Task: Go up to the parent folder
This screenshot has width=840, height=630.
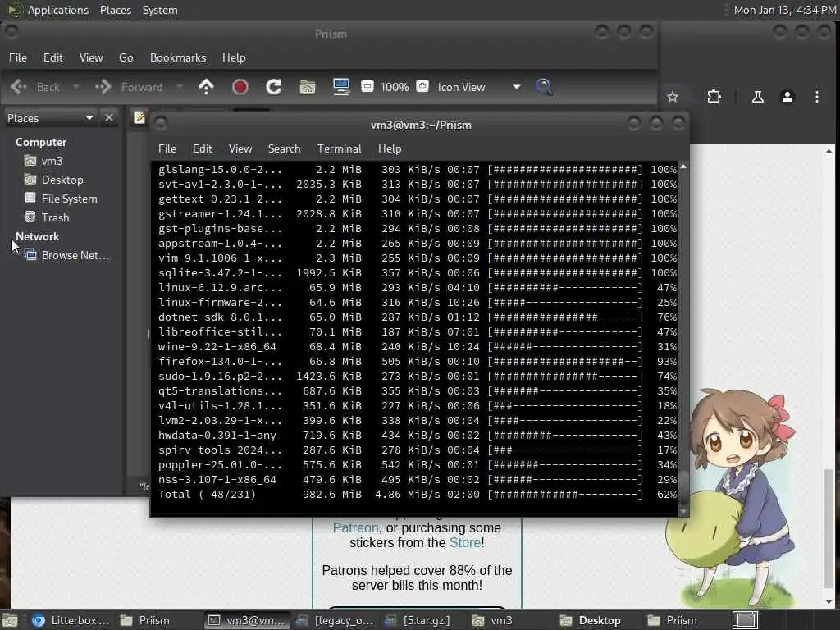Action: point(206,87)
